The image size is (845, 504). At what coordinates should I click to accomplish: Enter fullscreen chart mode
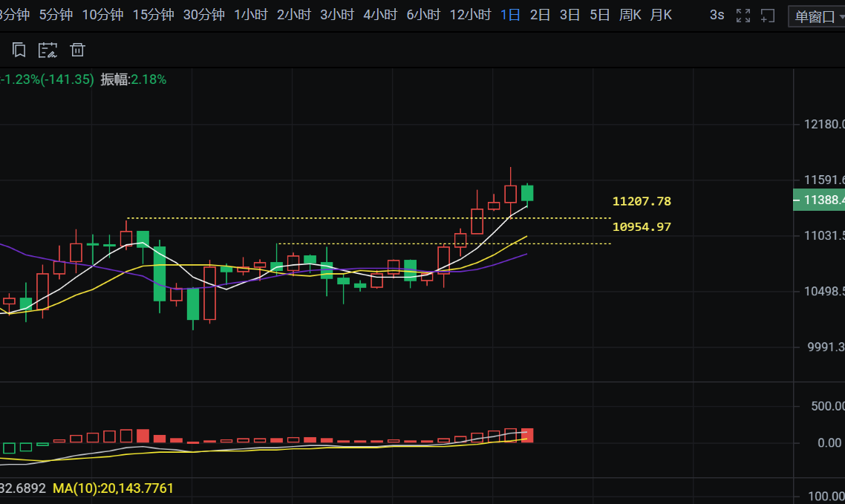(x=743, y=16)
